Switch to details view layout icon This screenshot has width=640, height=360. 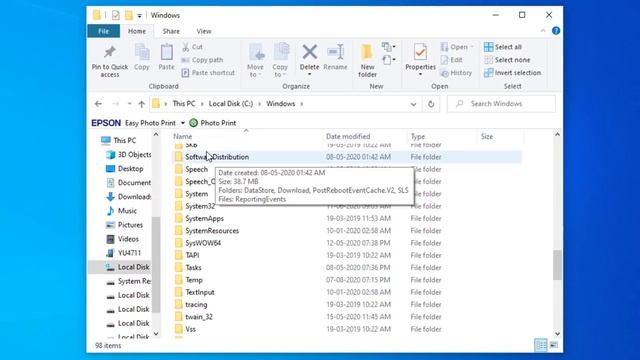[x=541, y=345]
